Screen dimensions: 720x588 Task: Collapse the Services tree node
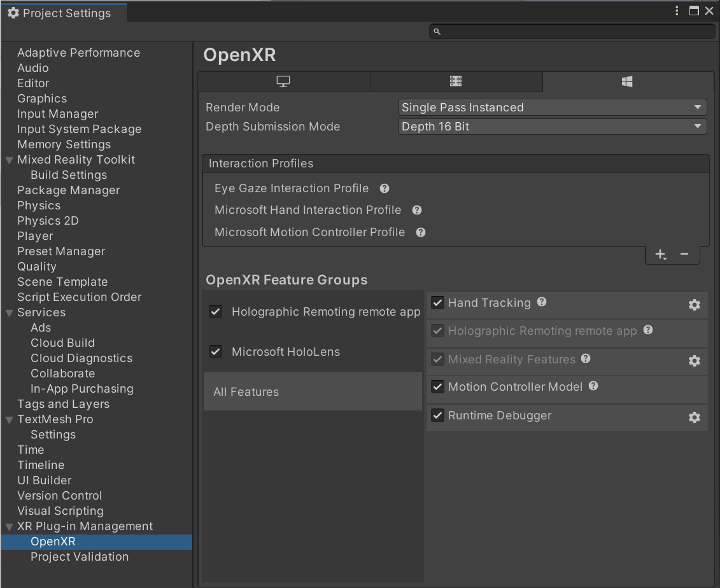[9, 313]
